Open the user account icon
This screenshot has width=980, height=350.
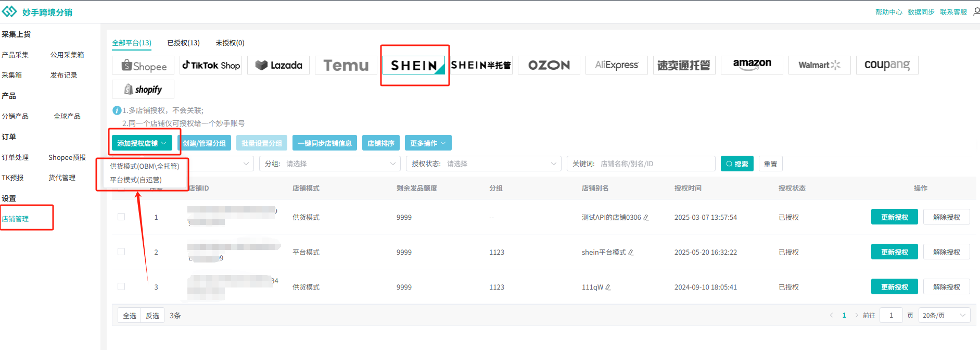[976, 11]
